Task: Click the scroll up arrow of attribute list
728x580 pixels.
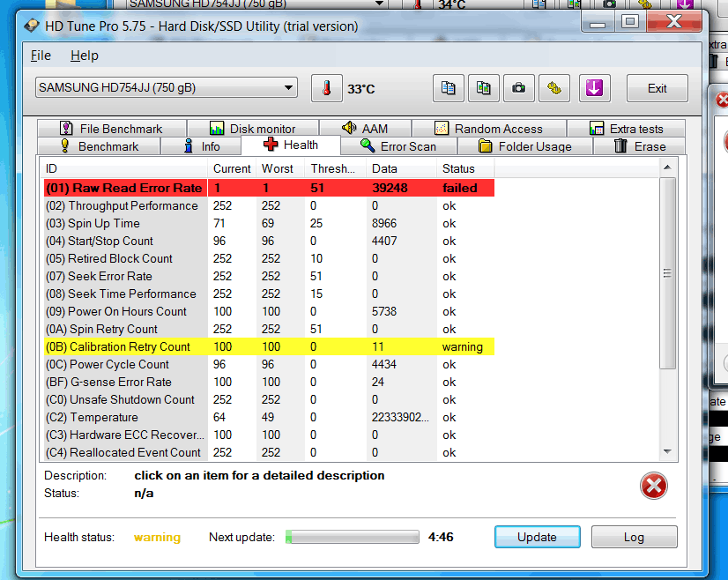Action: coord(667,167)
